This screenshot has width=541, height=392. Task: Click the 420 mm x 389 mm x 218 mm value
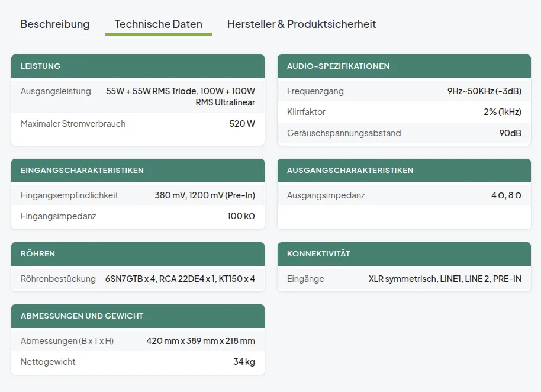pos(201,341)
